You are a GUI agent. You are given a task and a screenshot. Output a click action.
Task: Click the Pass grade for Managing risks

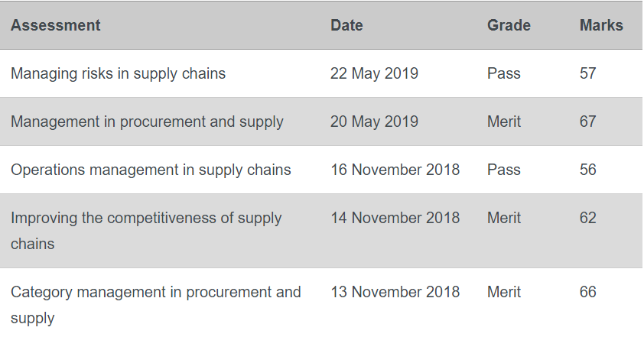point(504,73)
